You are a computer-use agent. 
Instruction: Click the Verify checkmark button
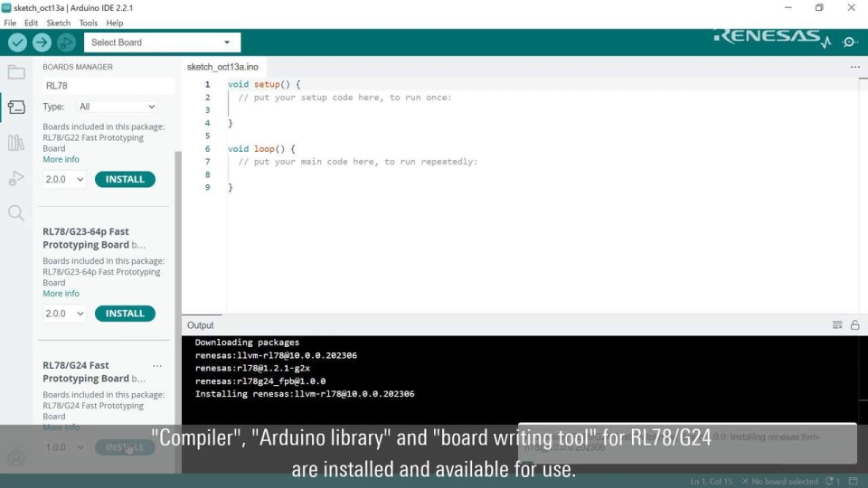[x=17, y=42]
